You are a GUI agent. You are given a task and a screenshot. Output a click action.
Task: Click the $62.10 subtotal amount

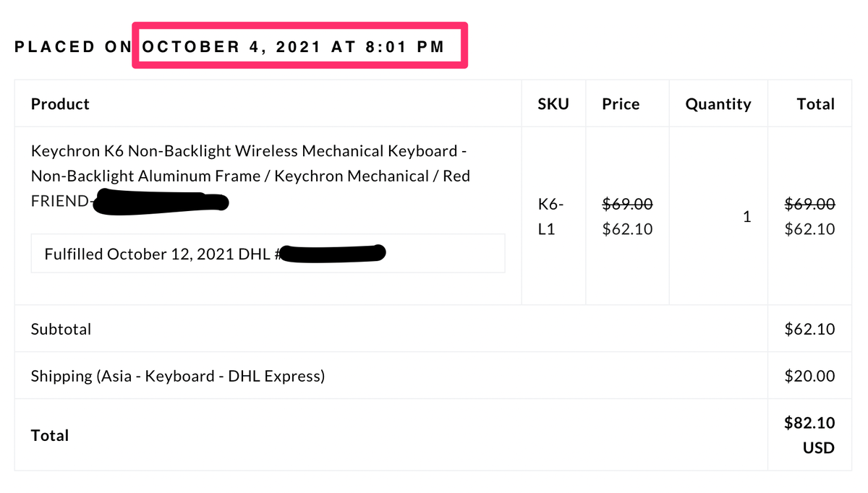coord(809,329)
